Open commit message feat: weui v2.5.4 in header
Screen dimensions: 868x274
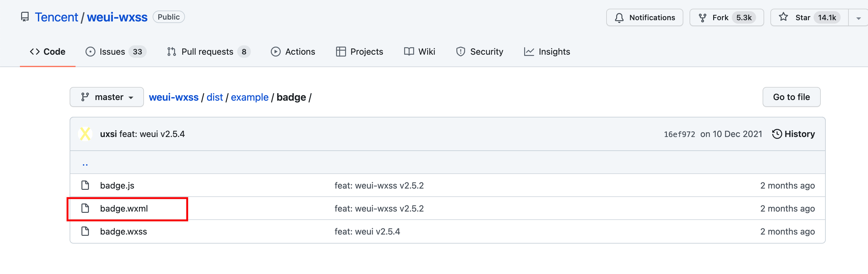point(152,134)
